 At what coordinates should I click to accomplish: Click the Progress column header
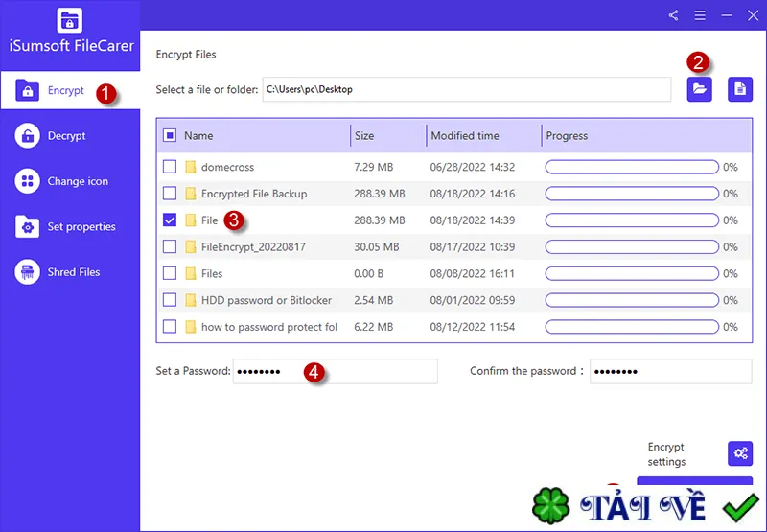coord(567,136)
